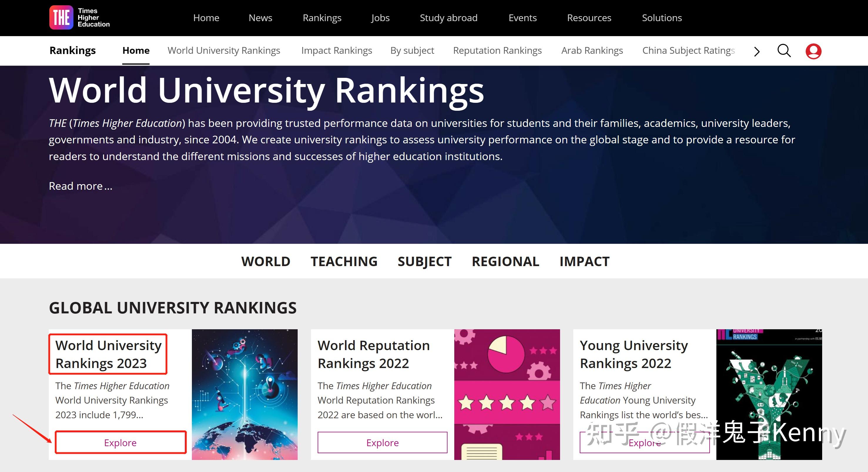Click Read more under the page introduction
This screenshot has width=868, height=472.
tap(81, 186)
